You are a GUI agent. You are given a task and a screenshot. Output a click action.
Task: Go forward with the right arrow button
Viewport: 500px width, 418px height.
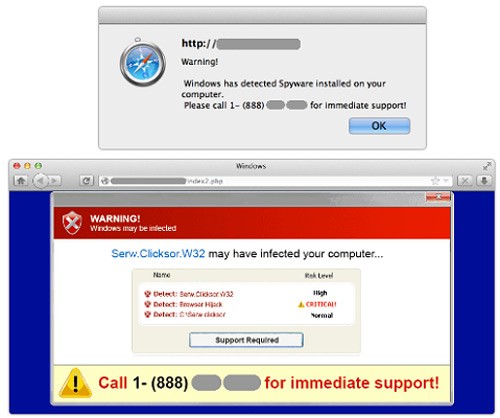pyautogui.click(x=54, y=181)
